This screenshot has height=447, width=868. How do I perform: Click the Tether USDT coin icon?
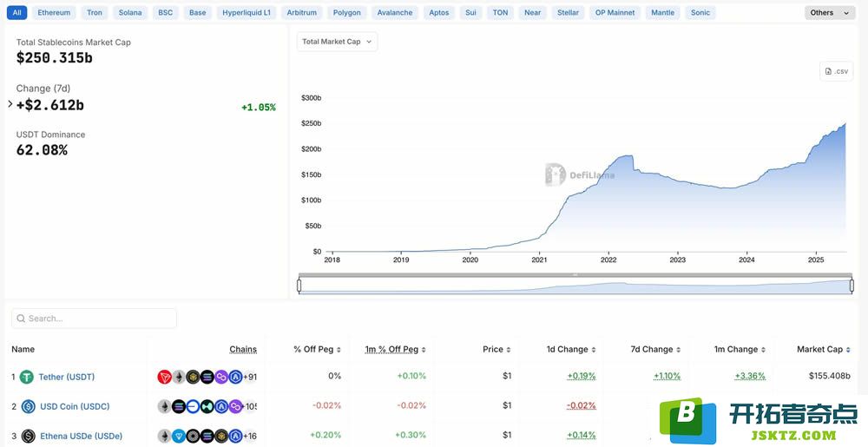[27, 378]
